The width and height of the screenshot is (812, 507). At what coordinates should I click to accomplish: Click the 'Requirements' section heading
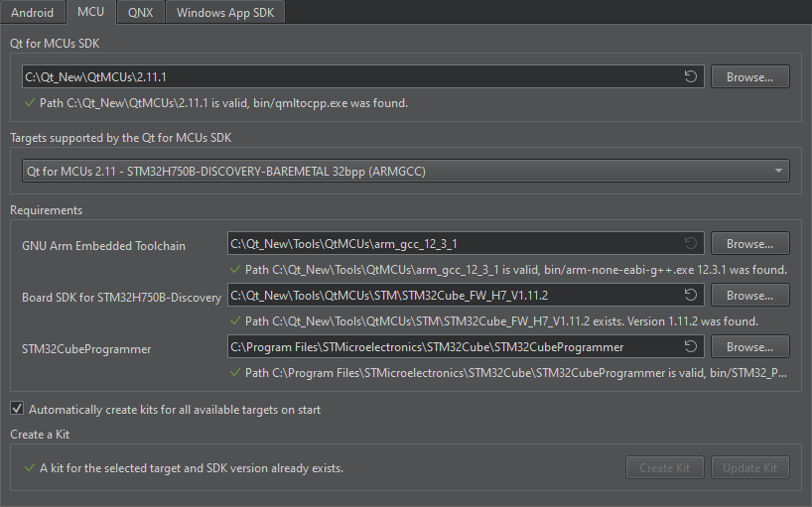[x=46, y=210]
